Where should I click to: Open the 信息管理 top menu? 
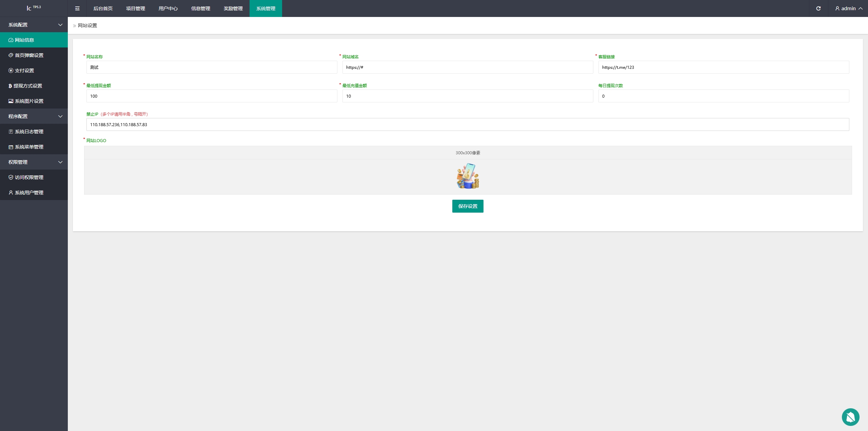[201, 8]
